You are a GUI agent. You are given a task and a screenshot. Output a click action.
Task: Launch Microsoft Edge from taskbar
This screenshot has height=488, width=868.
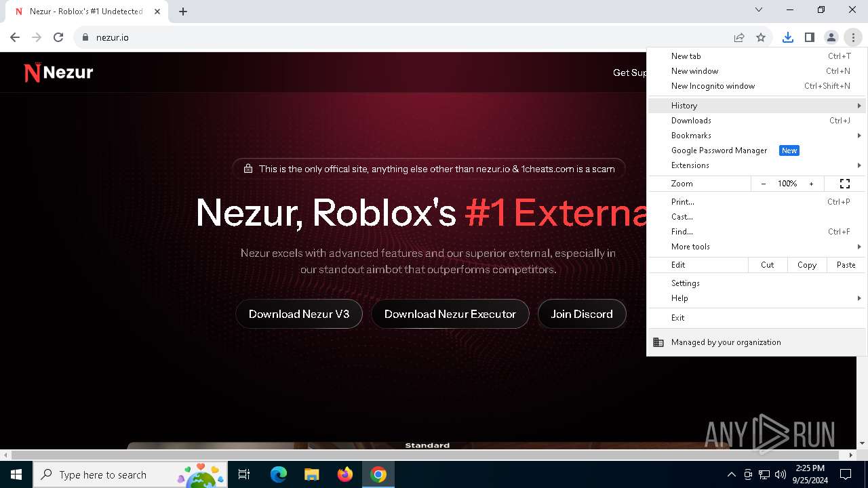click(x=279, y=474)
